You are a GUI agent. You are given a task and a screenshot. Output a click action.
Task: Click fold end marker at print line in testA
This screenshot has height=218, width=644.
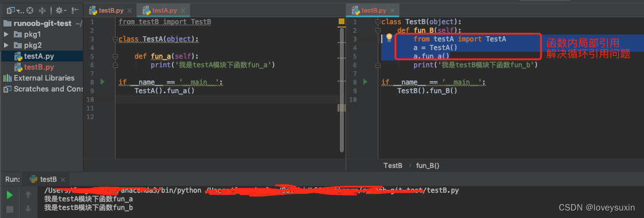115,65
